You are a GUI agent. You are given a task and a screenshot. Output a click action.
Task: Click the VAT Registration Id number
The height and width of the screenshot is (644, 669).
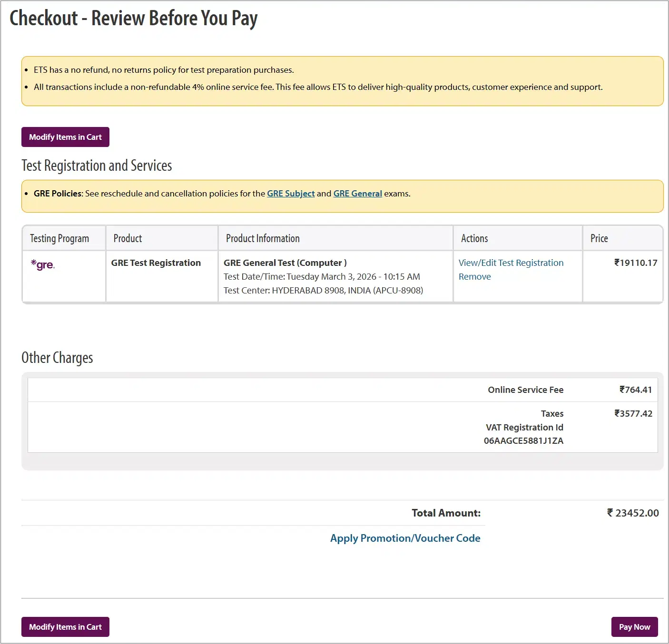point(523,441)
